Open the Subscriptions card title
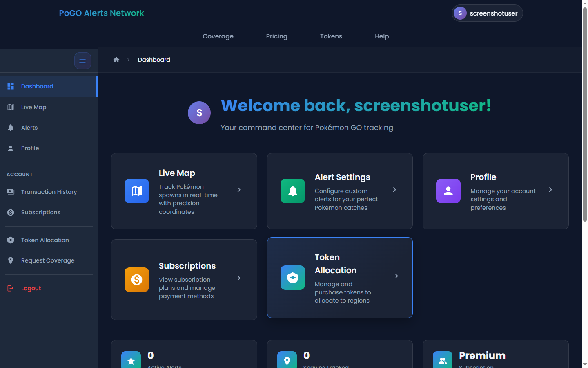 click(x=187, y=266)
